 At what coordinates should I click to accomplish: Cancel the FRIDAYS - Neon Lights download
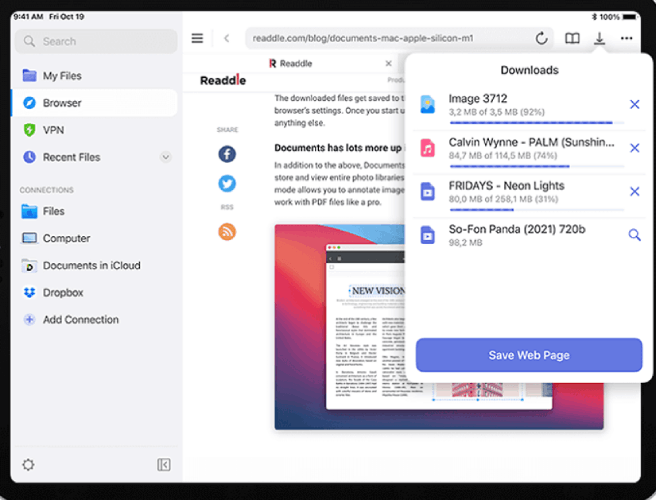pyautogui.click(x=634, y=192)
